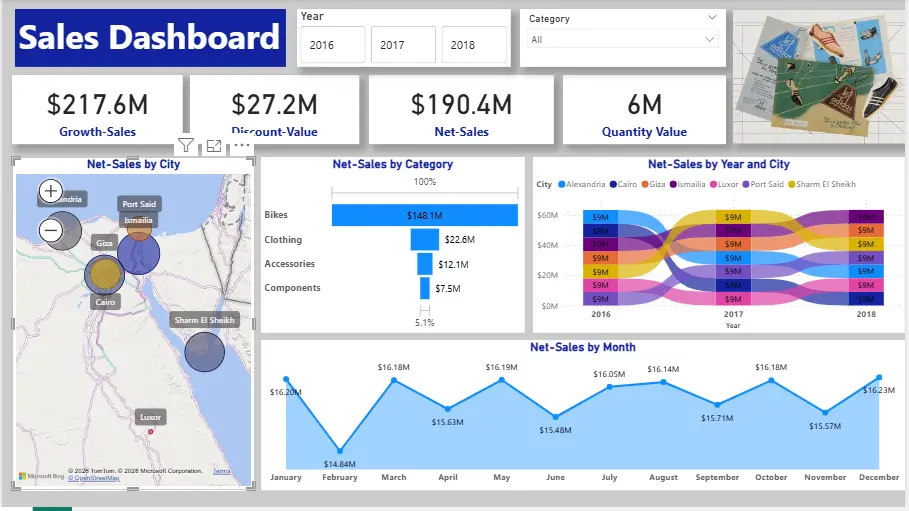This screenshot has height=511, width=909.
Task: Select the Clothing bar showing $22.6M
Action: 425,240
